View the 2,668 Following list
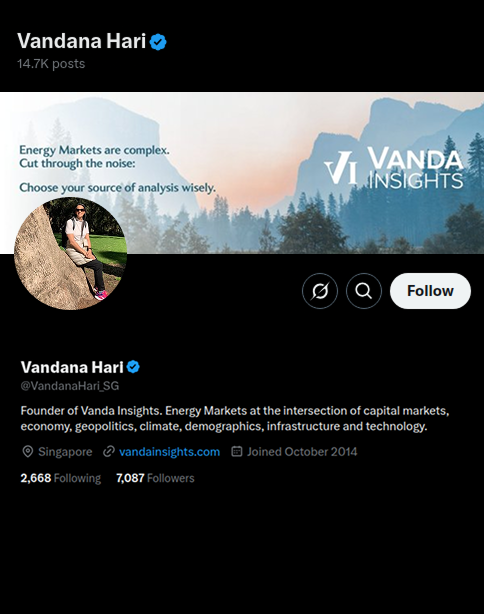 (x=61, y=478)
